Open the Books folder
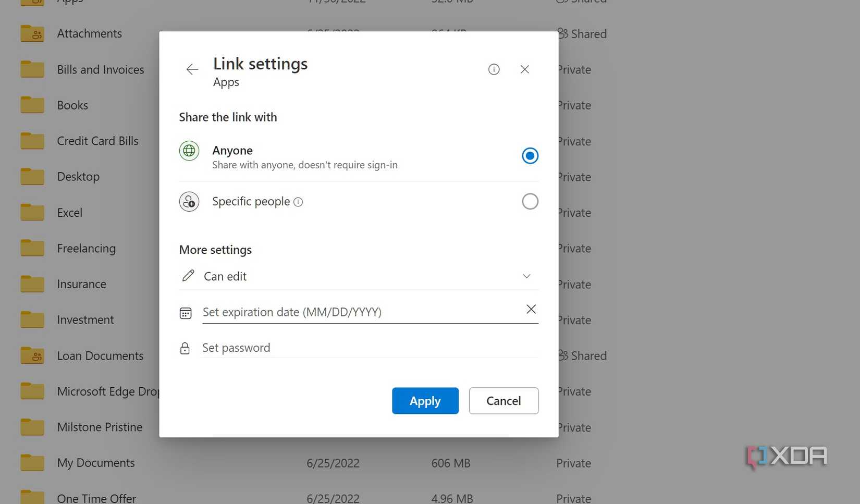Image resolution: width=860 pixels, height=504 pixels. (72, 105)
